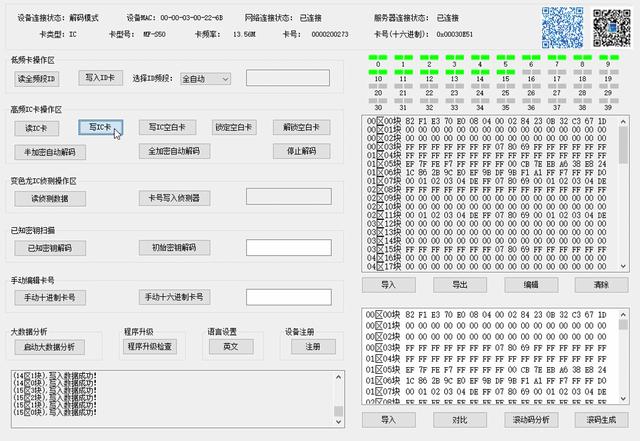Click the 对比 button
The image size is (640, 441).
(x=460, y=420)
